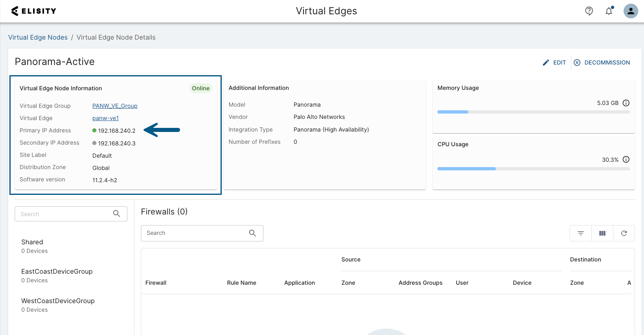
Task: Focus the device group search field
Action: tap(71, 214)
